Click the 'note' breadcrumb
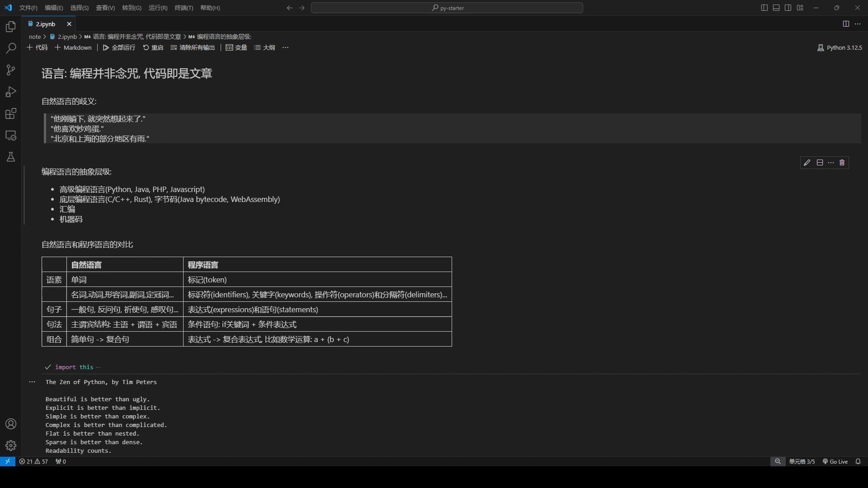868x488 pixels. click(x=35, y=37)
